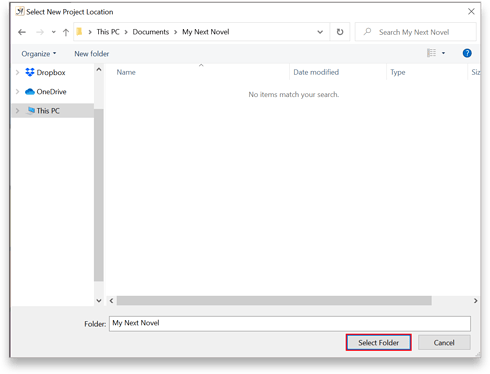Screen dimensions: 490x374
Task: Open recent locations dropdown arrow
Action: [x=54, y=32]
